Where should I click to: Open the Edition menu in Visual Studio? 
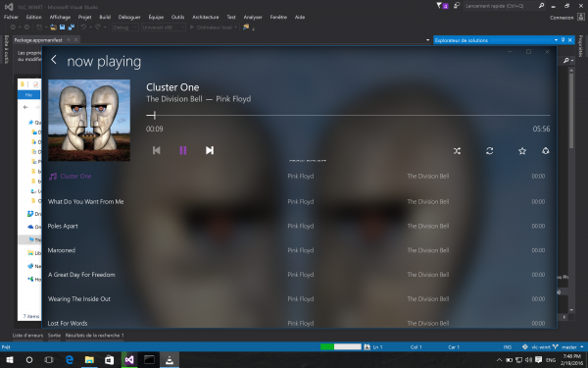[33, 17]
